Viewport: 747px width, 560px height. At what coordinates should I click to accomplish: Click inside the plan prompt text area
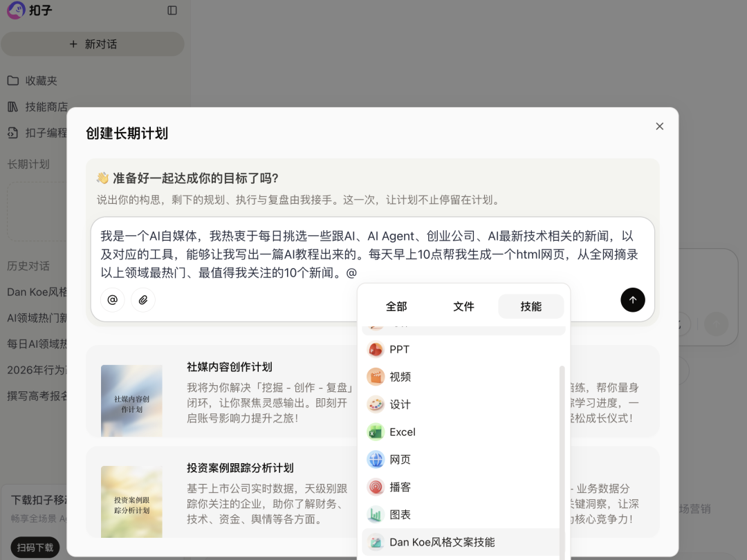tap(373, 249)
